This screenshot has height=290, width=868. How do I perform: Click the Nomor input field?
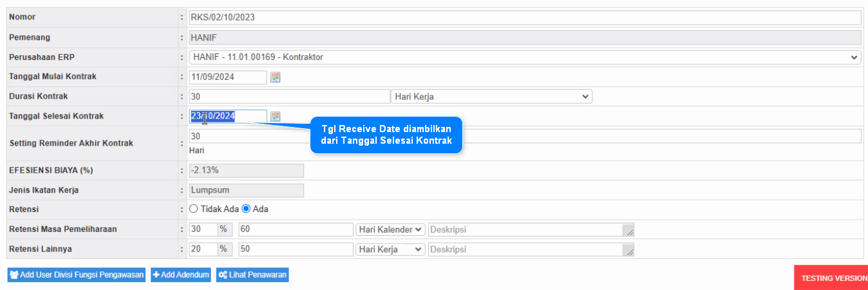click(x=525, y=17)
